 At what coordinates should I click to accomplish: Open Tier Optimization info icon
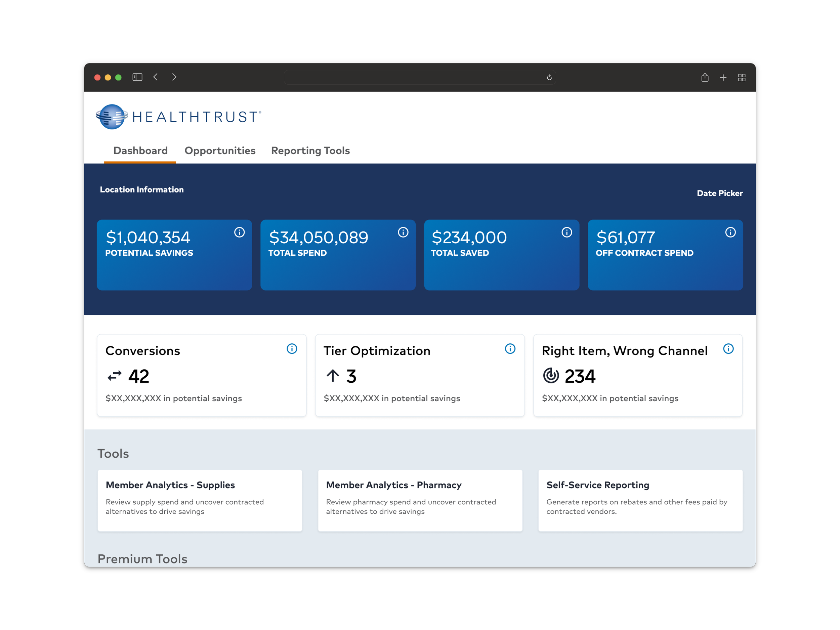tap(510, 349)
